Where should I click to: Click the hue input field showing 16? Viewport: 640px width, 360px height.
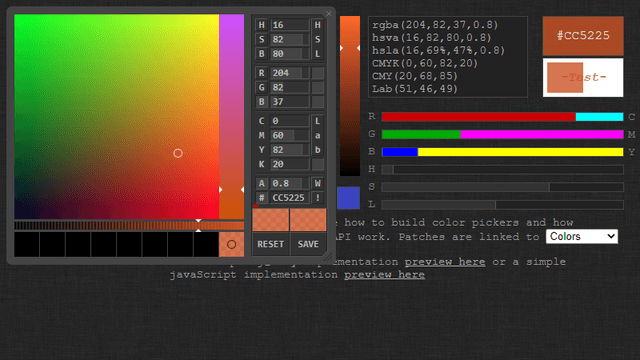pos(290,25)
